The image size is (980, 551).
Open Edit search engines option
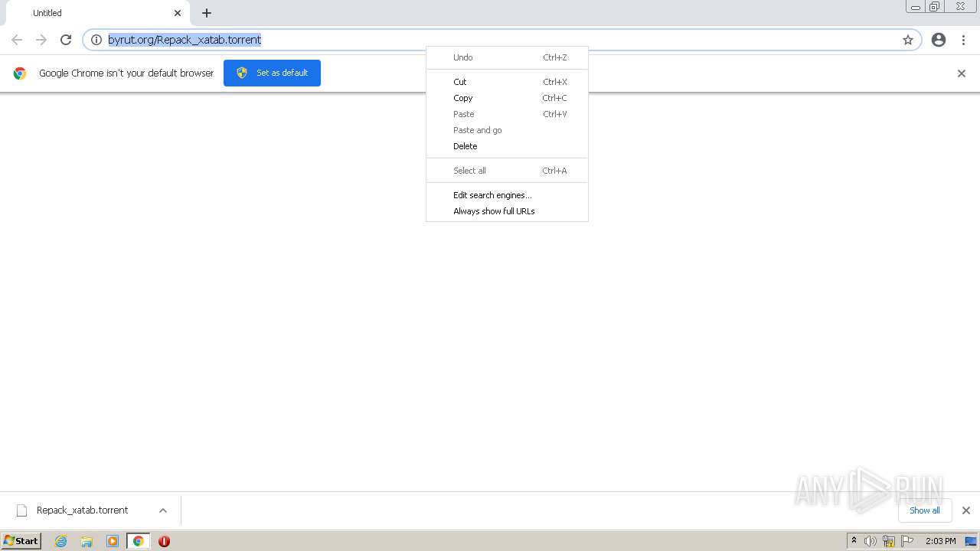(x=507, y=195)
